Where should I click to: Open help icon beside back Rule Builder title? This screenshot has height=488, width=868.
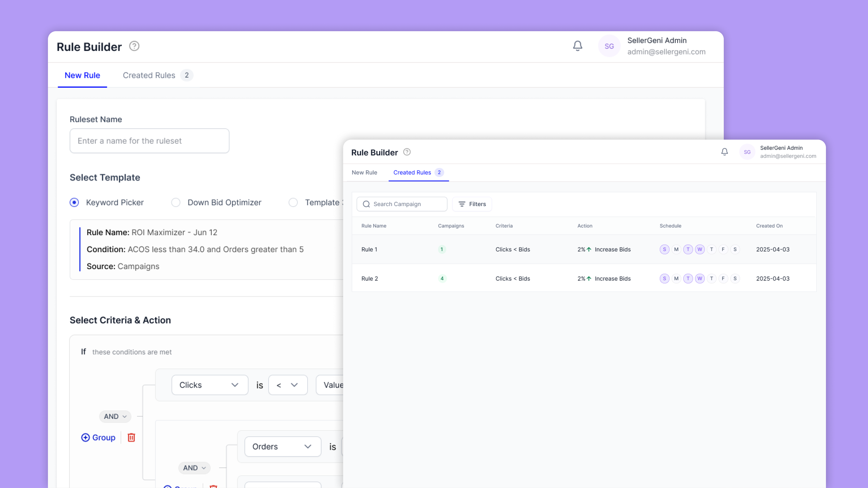[x=134, y=46]
